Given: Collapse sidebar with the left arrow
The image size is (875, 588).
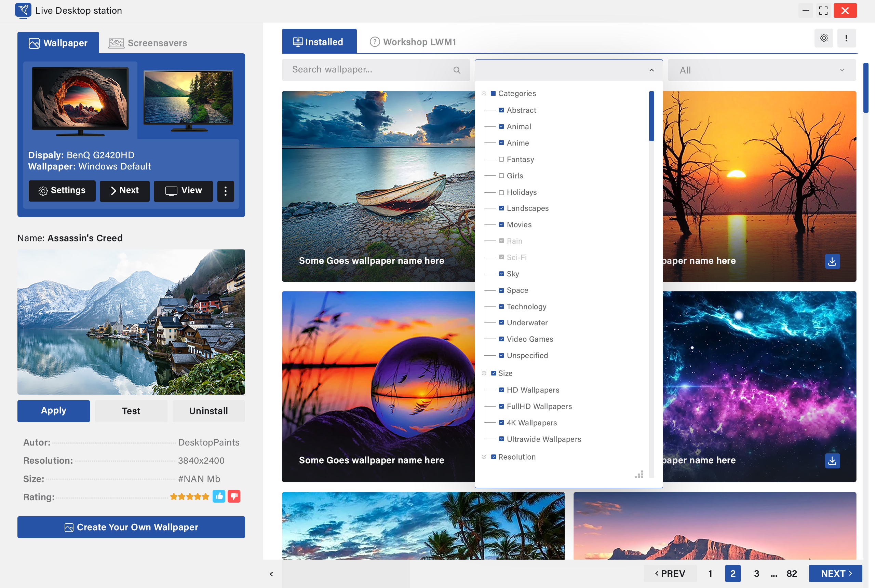Looking at the screenshot, I should pyautogui.click(x=271, y=574).
